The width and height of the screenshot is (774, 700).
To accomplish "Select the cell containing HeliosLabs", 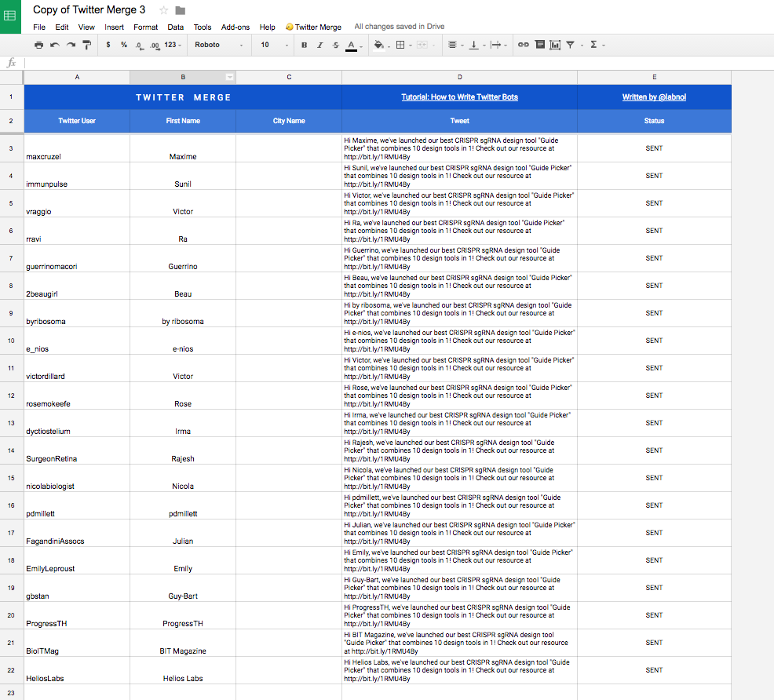I will click(77, 670).
